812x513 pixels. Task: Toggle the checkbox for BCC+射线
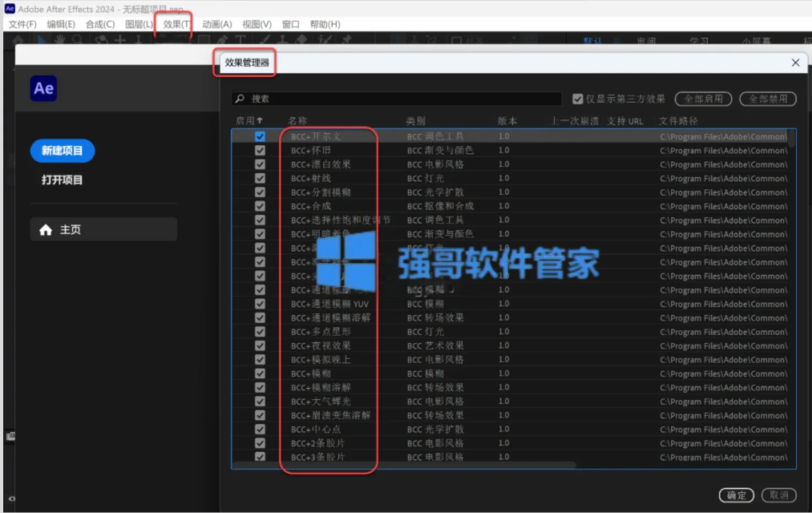260,178
